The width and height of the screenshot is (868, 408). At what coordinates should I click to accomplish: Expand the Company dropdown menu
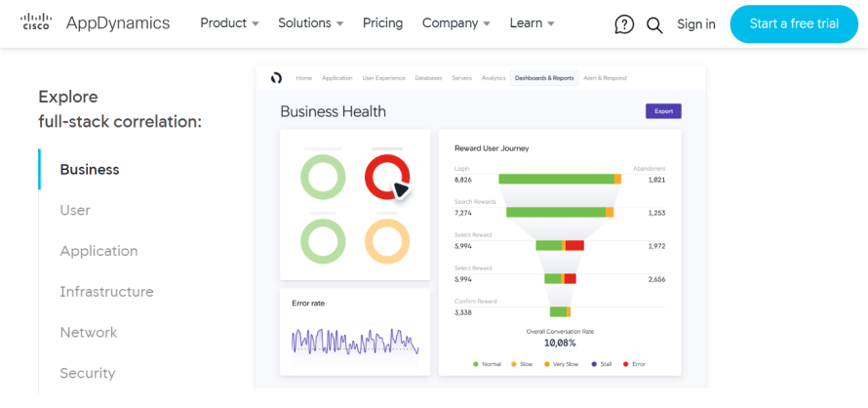pyautogui.click(x=456, y=23)
